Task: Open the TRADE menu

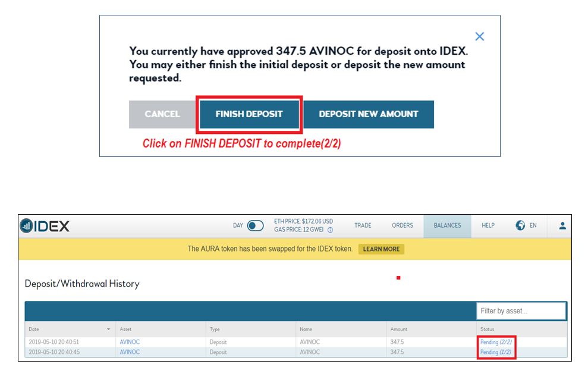Action: point(363,225)
